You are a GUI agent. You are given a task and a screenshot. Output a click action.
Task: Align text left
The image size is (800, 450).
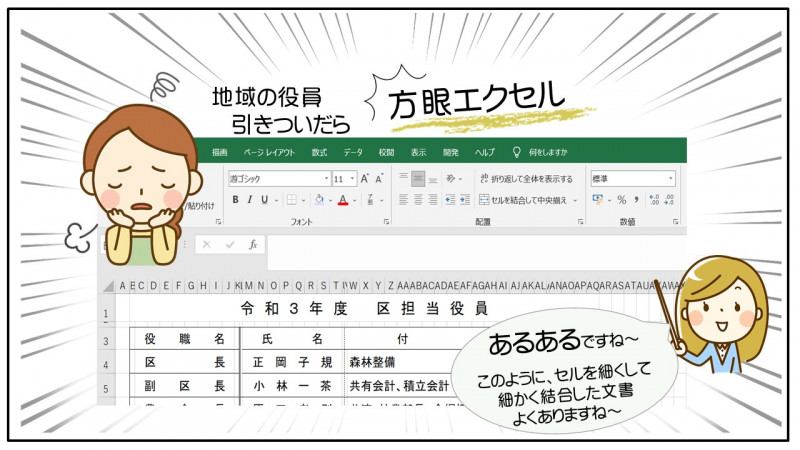tap(403, 200)
